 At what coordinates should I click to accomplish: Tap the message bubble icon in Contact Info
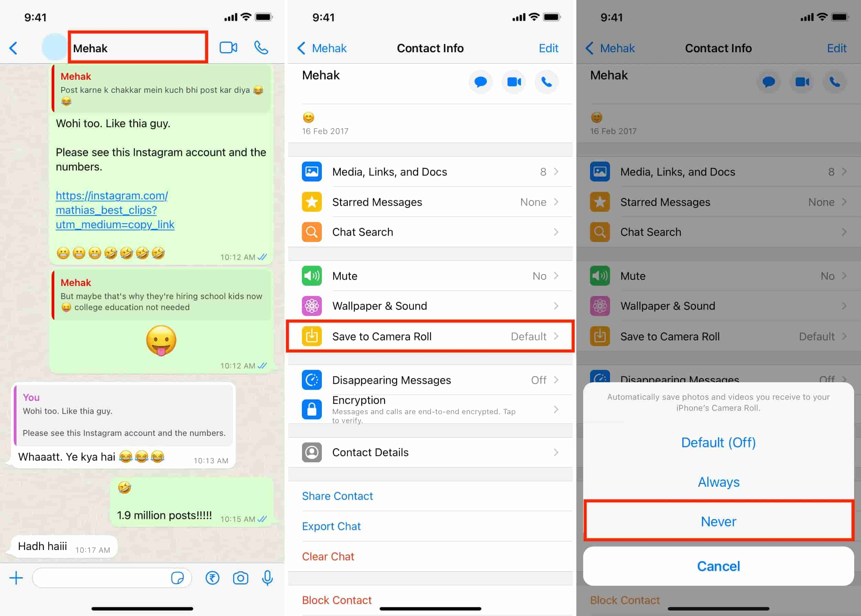point(482,81)
